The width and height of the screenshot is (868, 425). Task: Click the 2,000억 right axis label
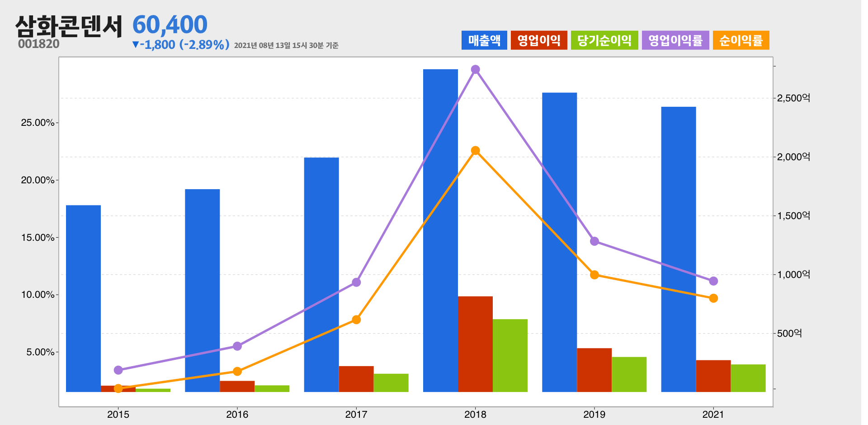point(793,157)
